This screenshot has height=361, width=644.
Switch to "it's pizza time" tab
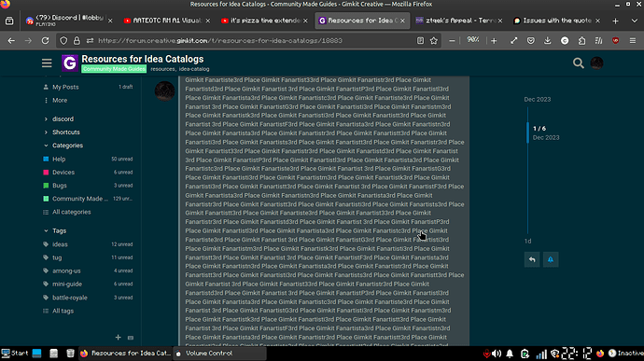264,21
